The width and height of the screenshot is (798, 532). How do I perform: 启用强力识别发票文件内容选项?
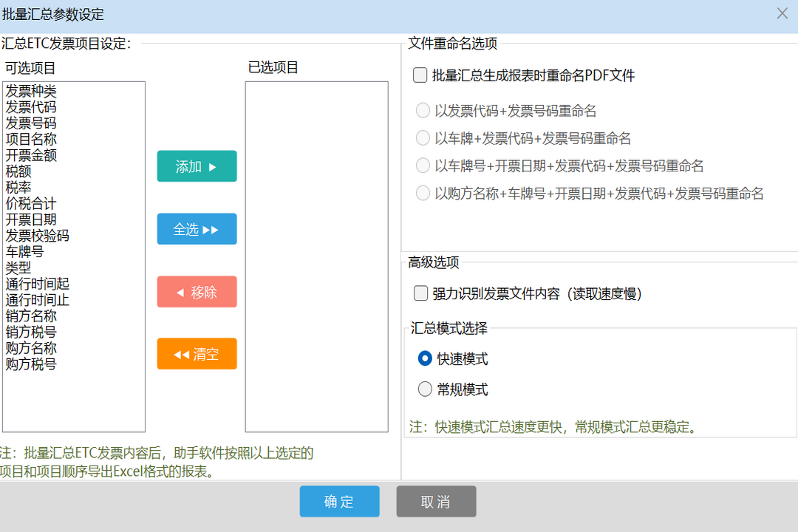tap(420, 293)
